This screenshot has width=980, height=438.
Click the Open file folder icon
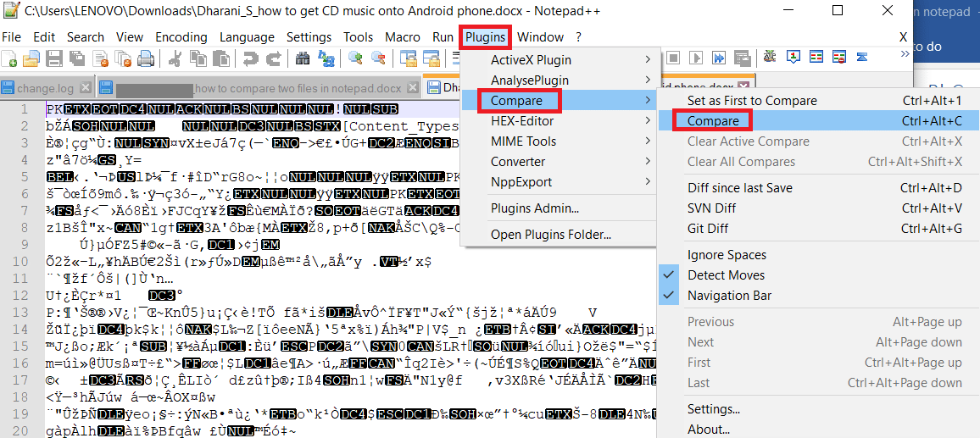click(x=31, y=58)
